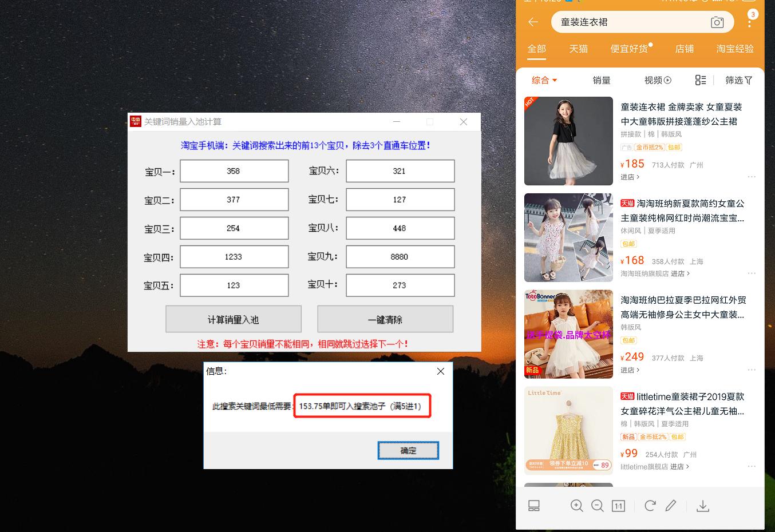Open the 筛选 filter funnel

[738, 80]
